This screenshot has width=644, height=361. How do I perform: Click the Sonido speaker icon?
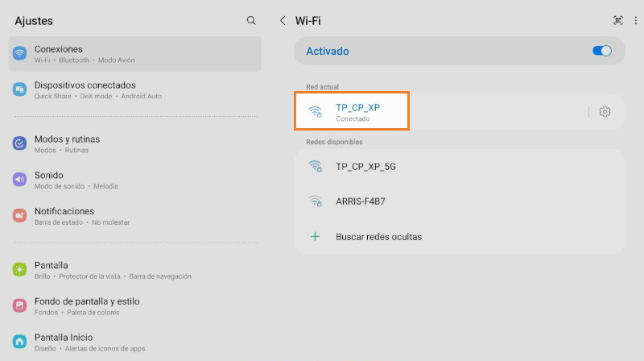click(x=20, y=179)
